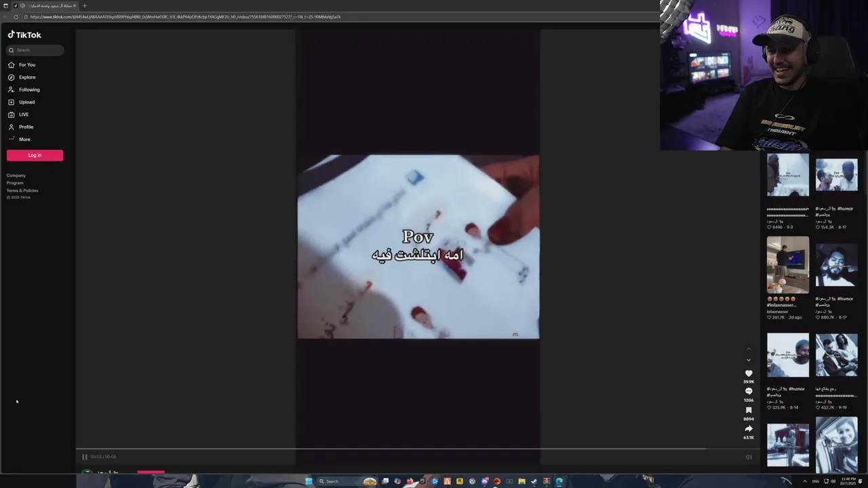The height and width of the screenshot is (488, 868).
Task: Mute the tab via its speaker icon
Action: click(x=22, y=5)
